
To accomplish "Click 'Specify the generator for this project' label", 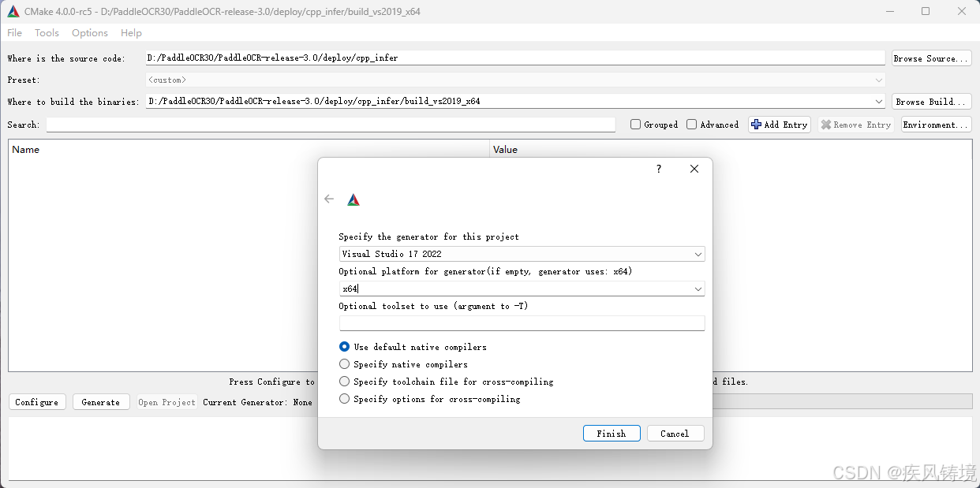I will tap(429, 237).
